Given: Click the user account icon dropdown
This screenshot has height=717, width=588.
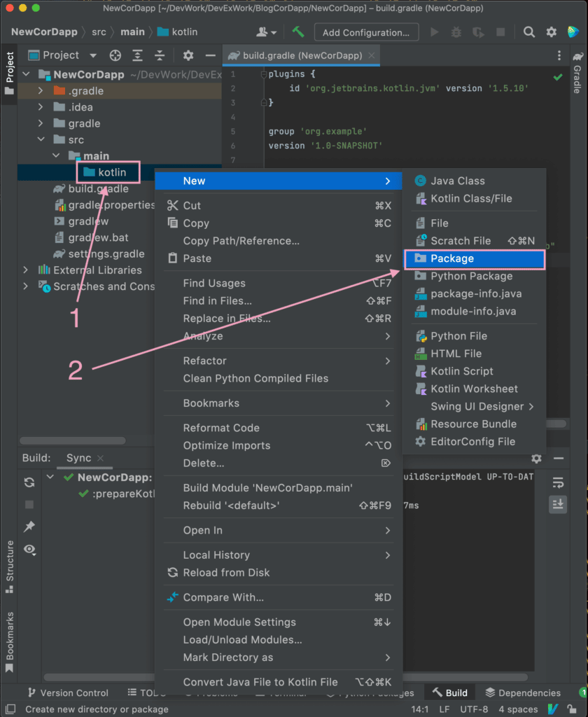Looking at the screenshot, I should [x=267, y=32].
